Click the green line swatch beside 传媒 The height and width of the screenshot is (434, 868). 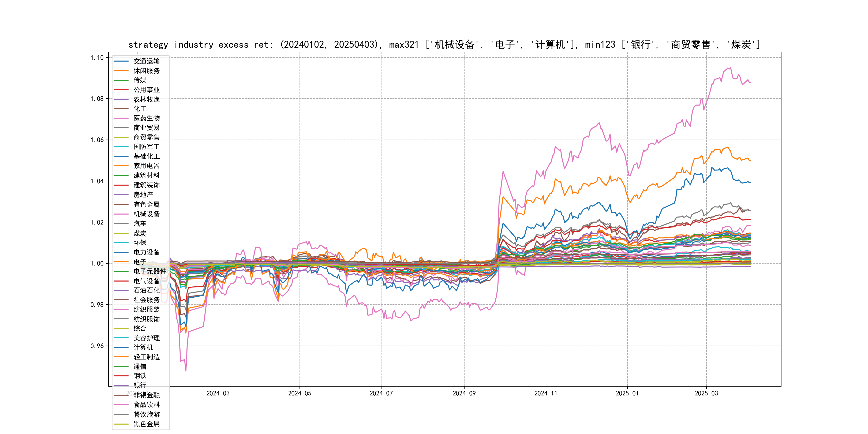pos(121,80)
